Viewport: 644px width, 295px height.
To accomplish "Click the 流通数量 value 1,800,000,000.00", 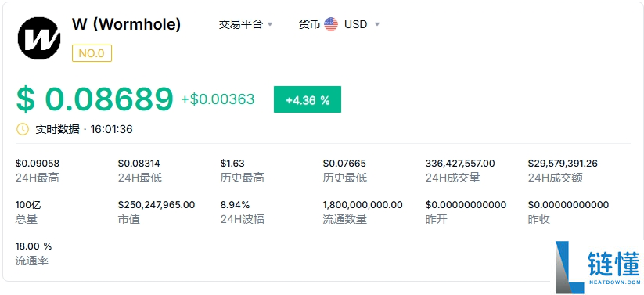I will click(x=362, y=204).
